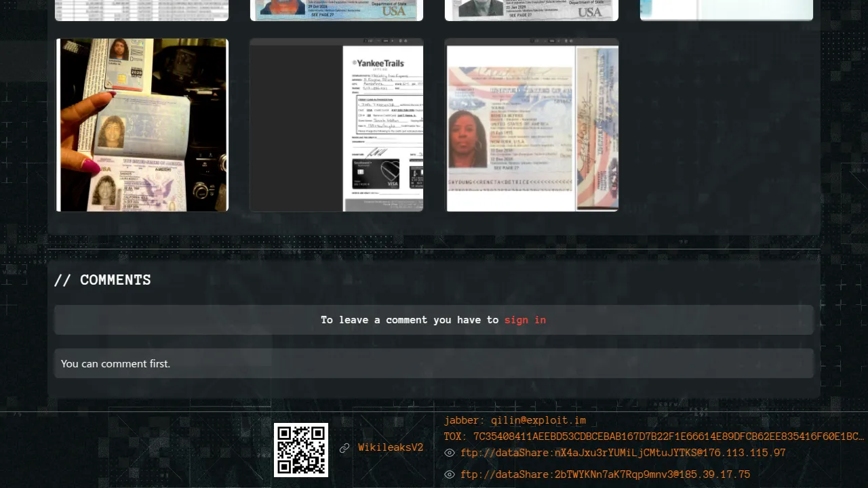Open the spreadsheet thumbnail in the top row
Image resolution: width=868 pixels, height=488 pixels.
142,9
